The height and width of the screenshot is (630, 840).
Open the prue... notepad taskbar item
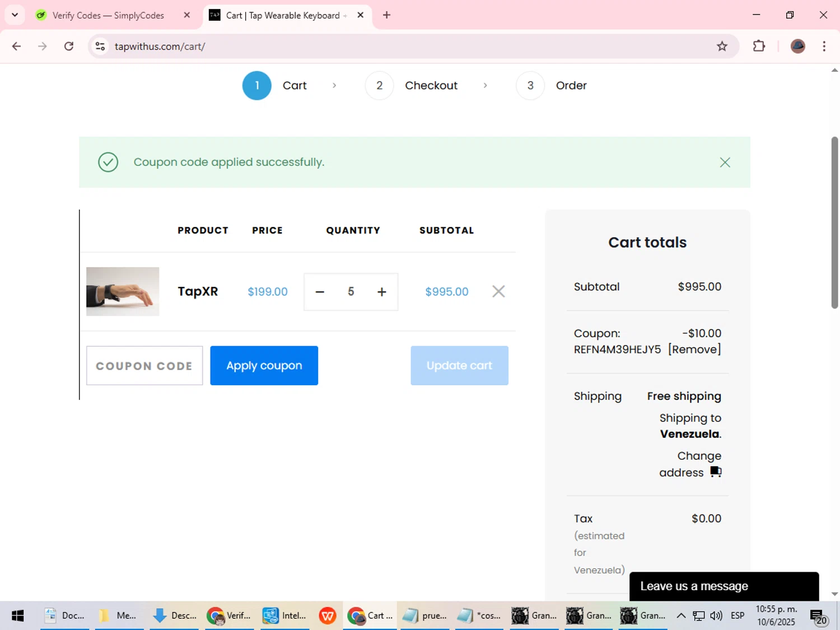pos(424,616)
